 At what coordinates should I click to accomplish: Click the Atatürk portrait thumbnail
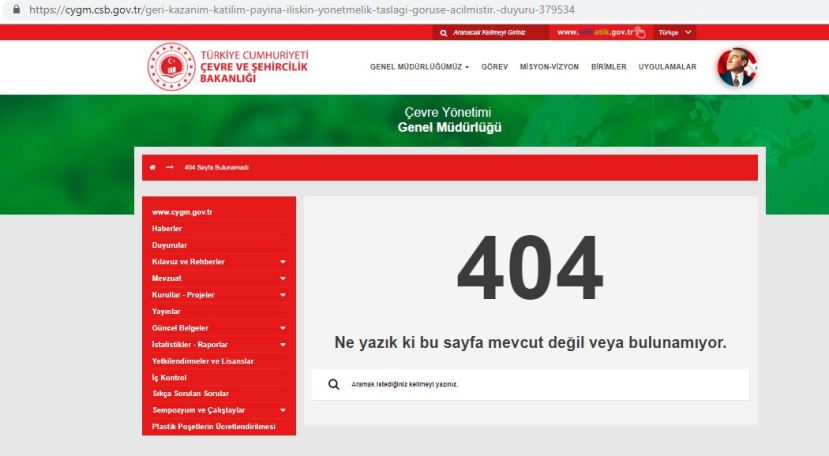(737, 67)
